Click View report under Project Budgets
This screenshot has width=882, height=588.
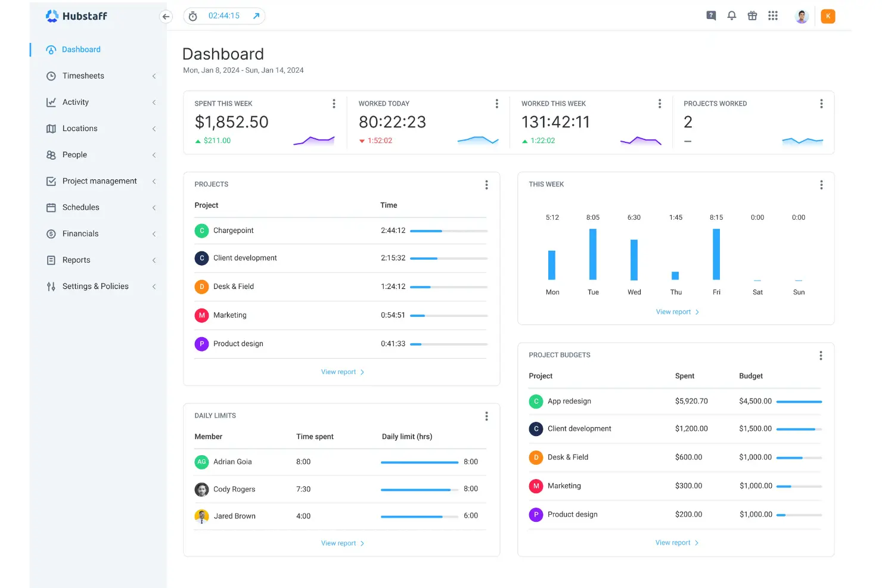[677, 542]
